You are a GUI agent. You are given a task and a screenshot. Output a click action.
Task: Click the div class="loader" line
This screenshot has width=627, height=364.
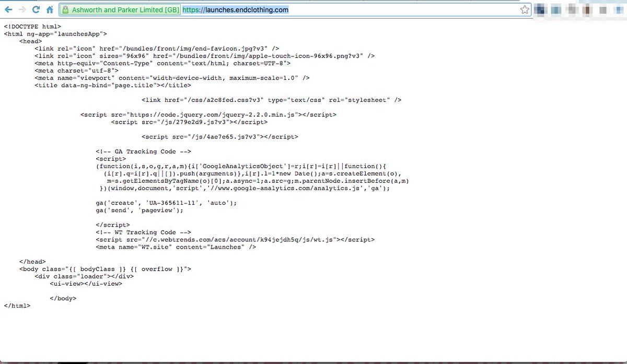[x=84, y=276]
